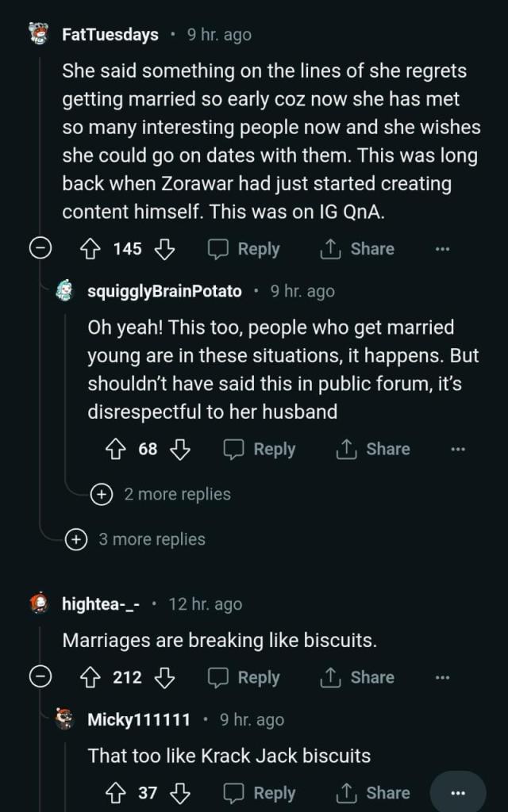Downvote hightea-_-'s comment
This screenshot has width=508, height=812.
click(164, 678)
